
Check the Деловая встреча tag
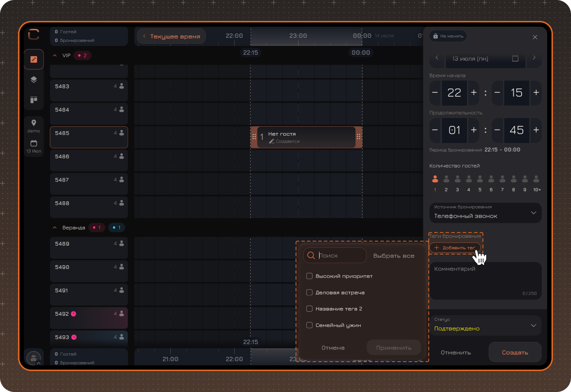click(309, 292)
